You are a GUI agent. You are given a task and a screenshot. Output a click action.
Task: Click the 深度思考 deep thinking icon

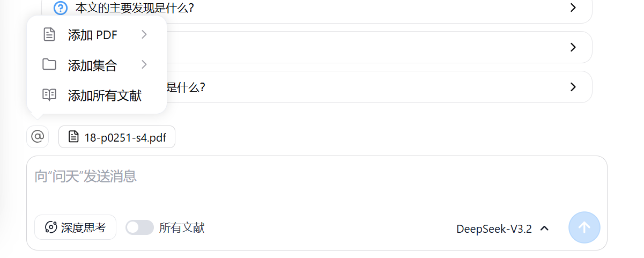point(51,227)
